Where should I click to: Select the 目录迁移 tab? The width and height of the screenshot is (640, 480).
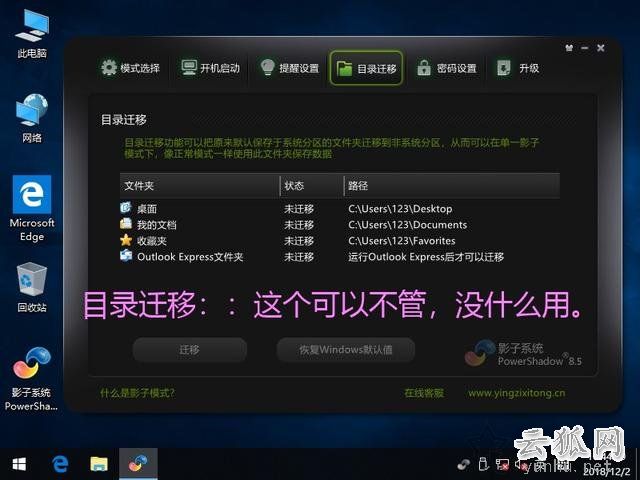pos(366,68)
